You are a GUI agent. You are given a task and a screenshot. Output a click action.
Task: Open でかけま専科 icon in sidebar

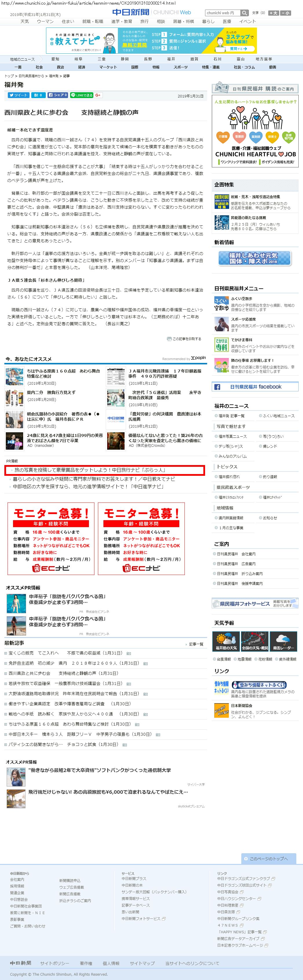tap(221, 345)
